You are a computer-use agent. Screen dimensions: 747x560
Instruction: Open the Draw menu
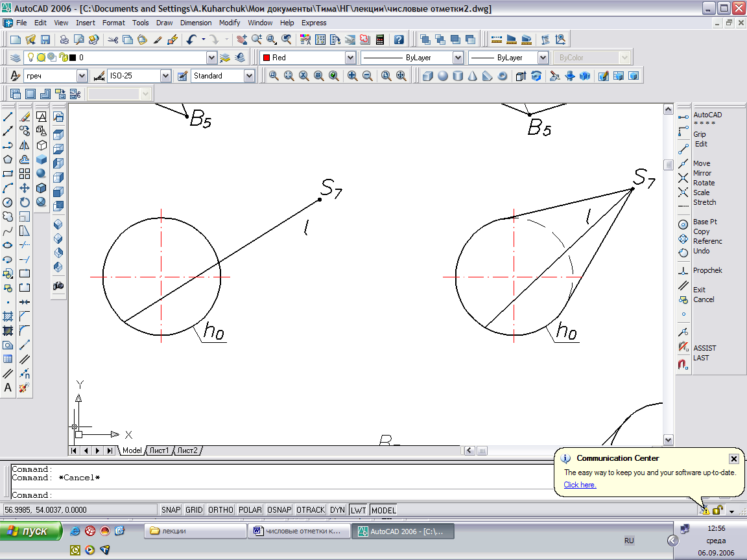[x=164, y=23]
